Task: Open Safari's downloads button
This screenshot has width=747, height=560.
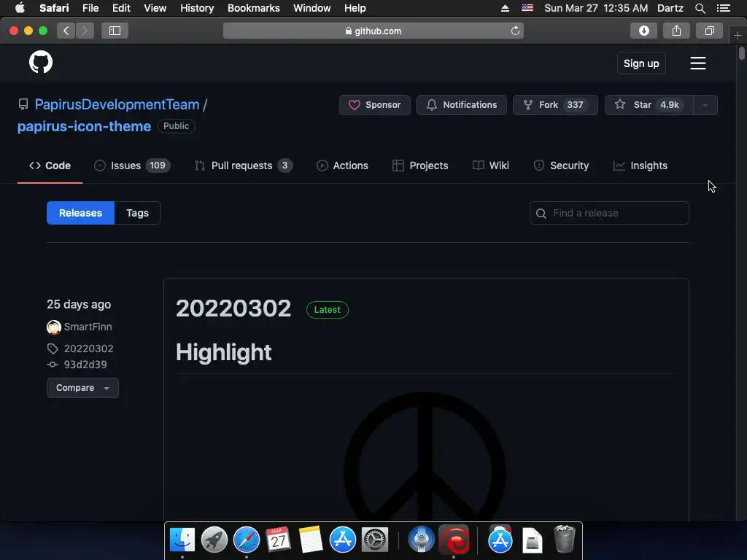Action: pos(643,31)
